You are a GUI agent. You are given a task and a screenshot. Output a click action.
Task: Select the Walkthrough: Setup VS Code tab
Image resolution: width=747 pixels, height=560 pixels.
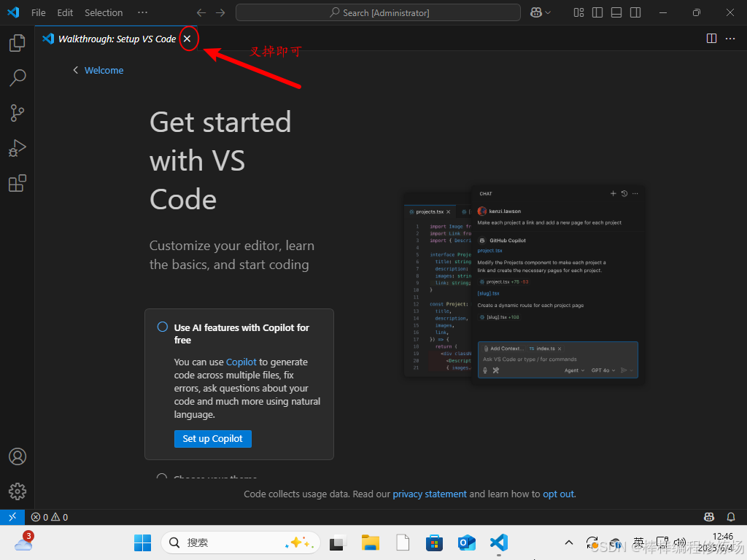coord(117,39)
